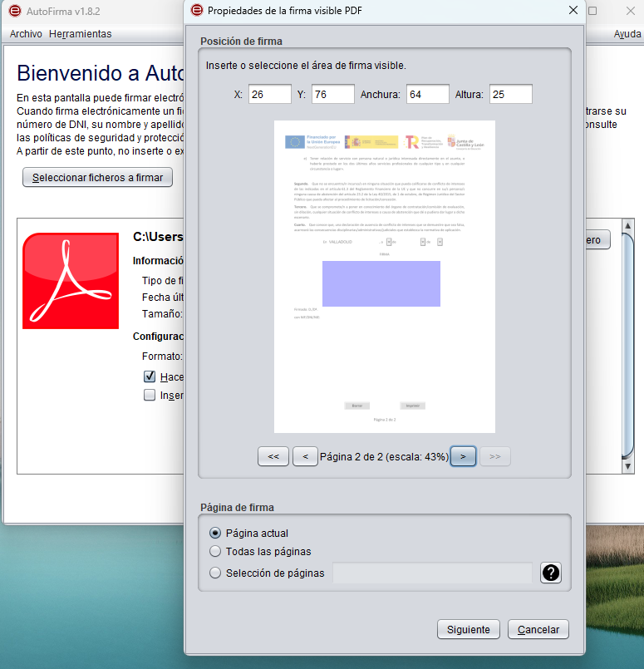Click the AutoFirma v1.8.2 window logo icon
644x669 pixels.
pos(15,11)
